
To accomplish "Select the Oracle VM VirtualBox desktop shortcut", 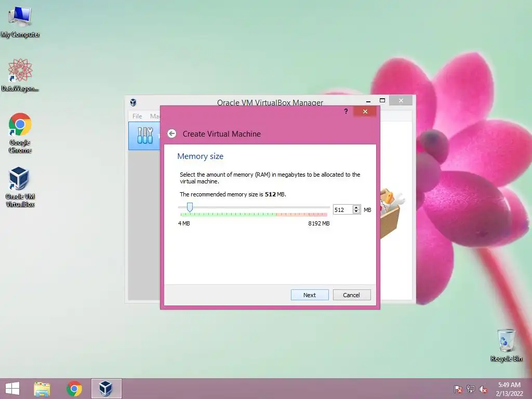I will (x=20, y=187).
